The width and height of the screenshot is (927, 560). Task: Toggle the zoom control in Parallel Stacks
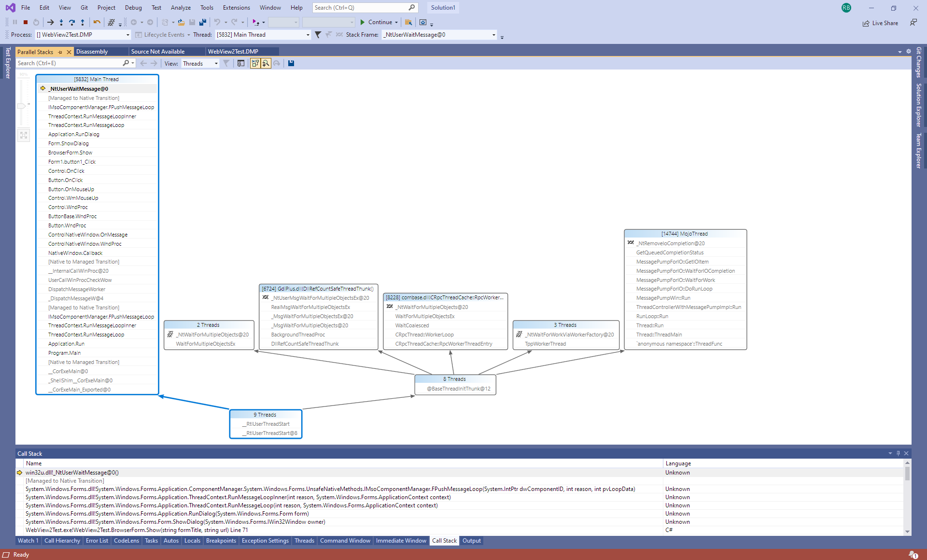[x=266, y=63]
